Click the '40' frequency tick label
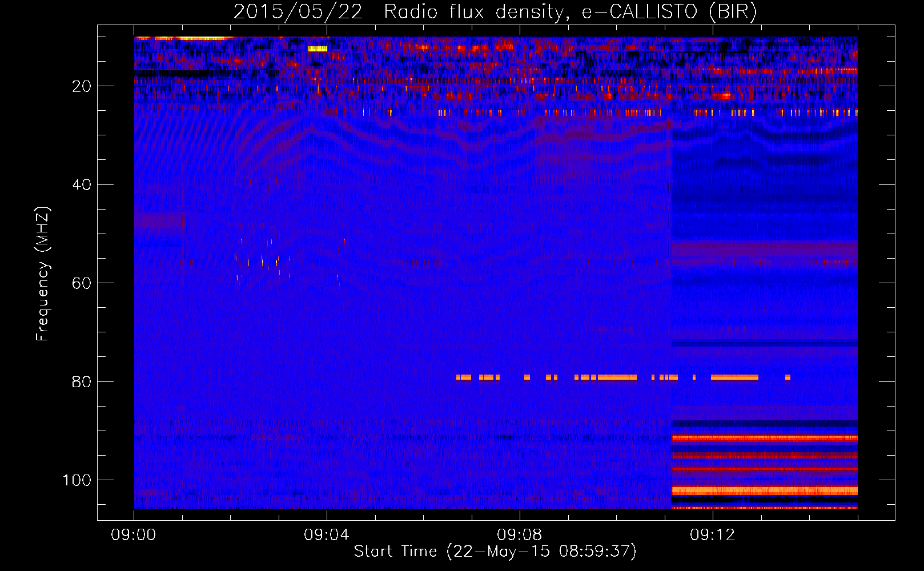This screenshot has height=571, width=924. 82,185
